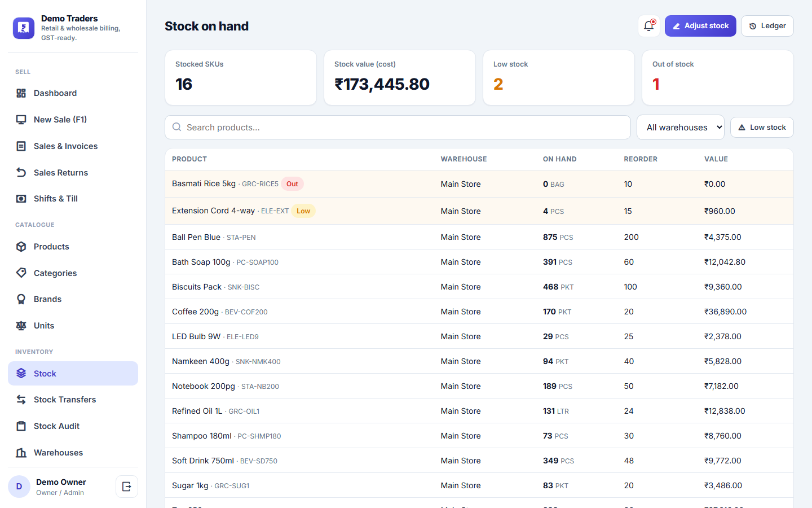Click the Stock Transfers arrows icon
This screenshot has width=812, height=508.
pos(21,400)
